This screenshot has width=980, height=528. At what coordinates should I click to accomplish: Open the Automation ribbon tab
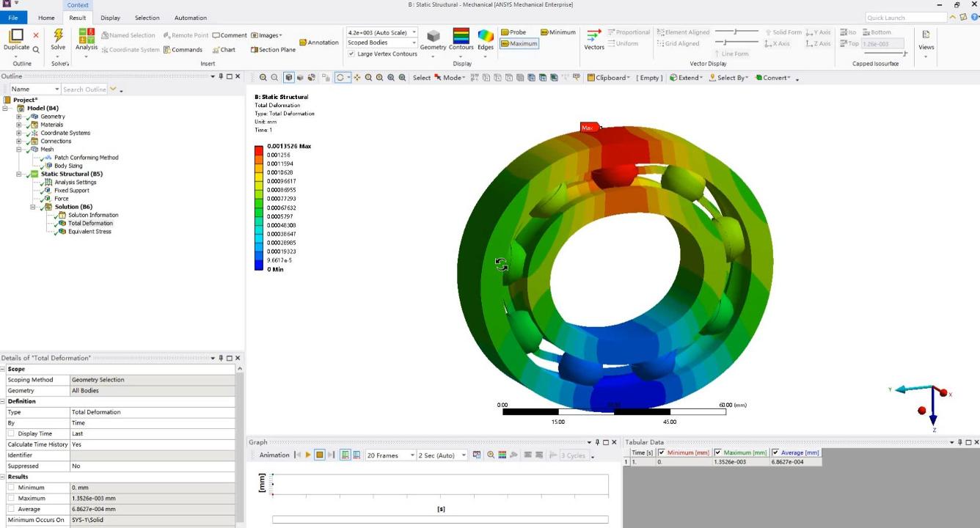[x=190, y=18]
